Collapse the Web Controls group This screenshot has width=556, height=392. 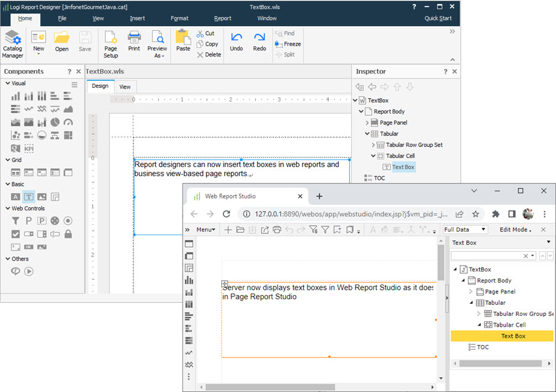[x=8, y=208]
